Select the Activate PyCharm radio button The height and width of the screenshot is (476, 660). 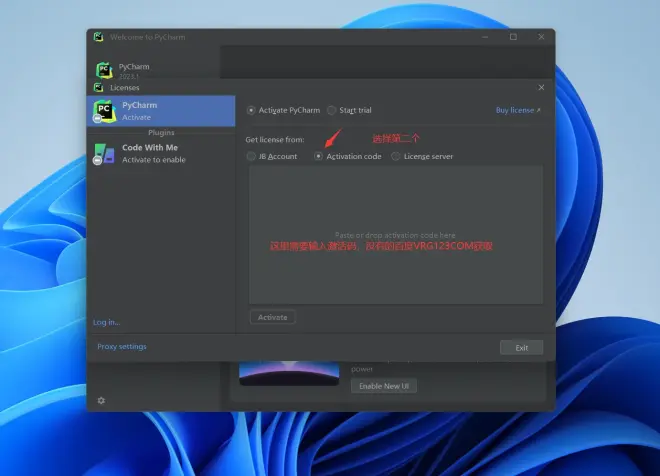coord(283,110)
